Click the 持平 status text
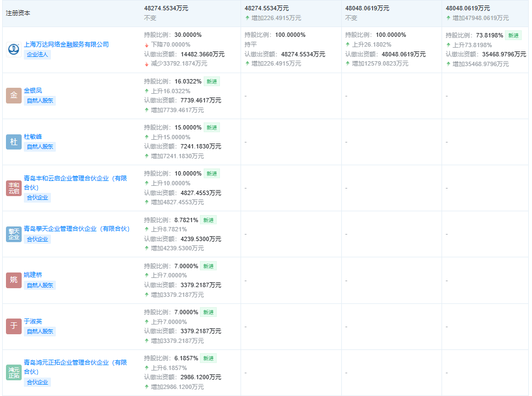The width and height of the screenshot is (532, 396). [250, 44]
